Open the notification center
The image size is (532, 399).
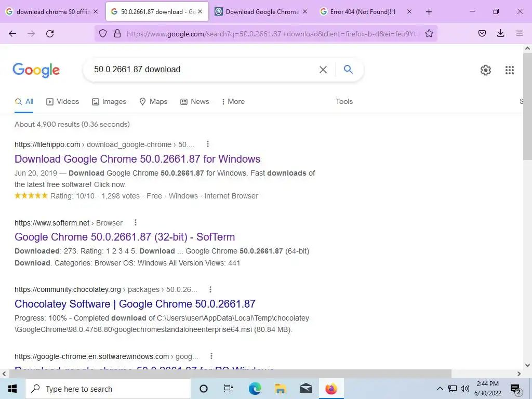516,389
